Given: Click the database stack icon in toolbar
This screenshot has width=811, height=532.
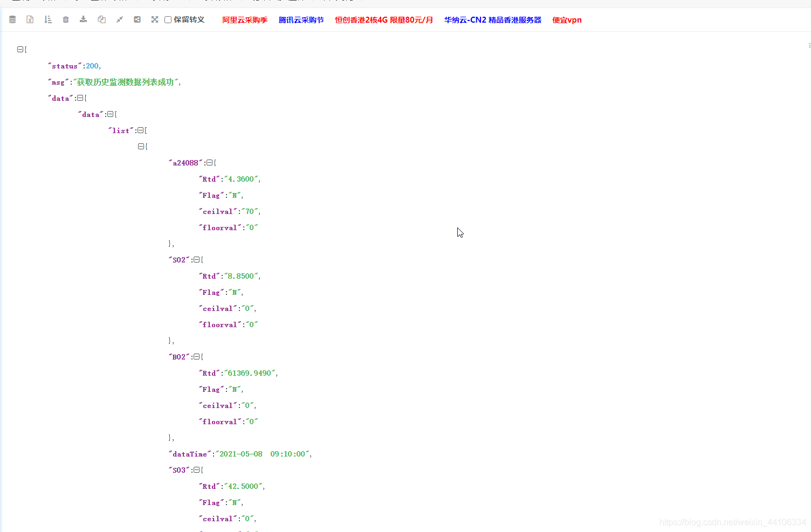Looking at the screenshot, I should coord(12,19).
